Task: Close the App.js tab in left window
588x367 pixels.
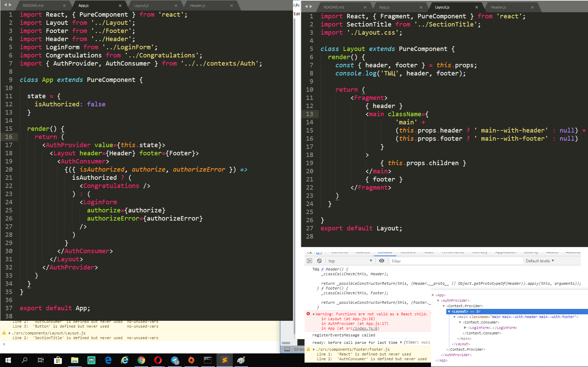Action: point(120,5)
